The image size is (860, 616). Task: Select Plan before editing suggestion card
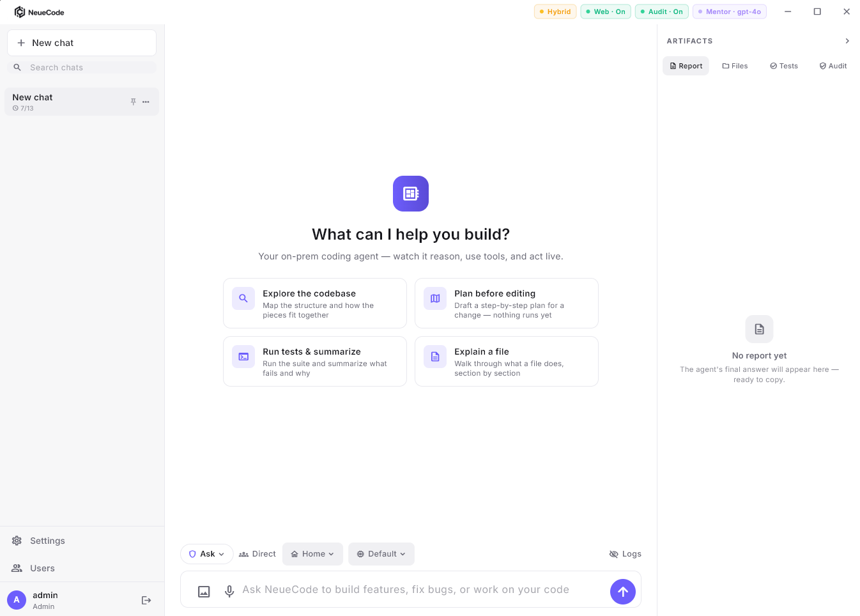(507, 304)
